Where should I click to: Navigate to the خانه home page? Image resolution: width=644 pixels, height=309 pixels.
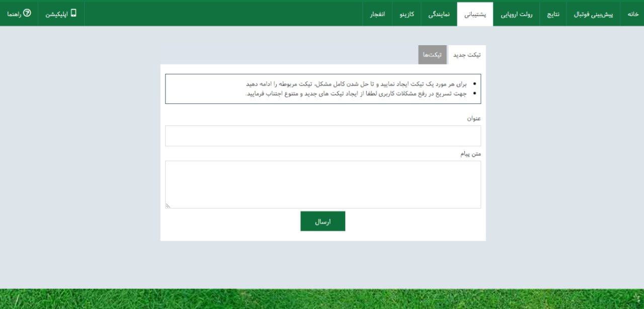tap(632, 14)
